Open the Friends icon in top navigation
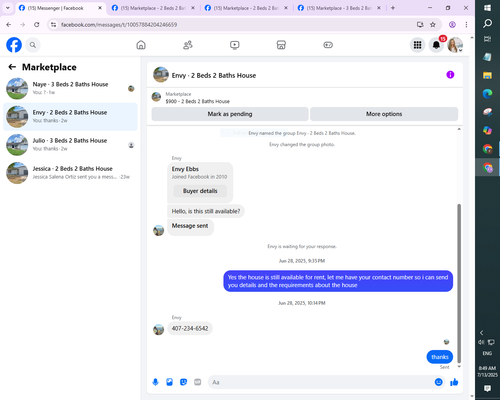 (188, 45)
